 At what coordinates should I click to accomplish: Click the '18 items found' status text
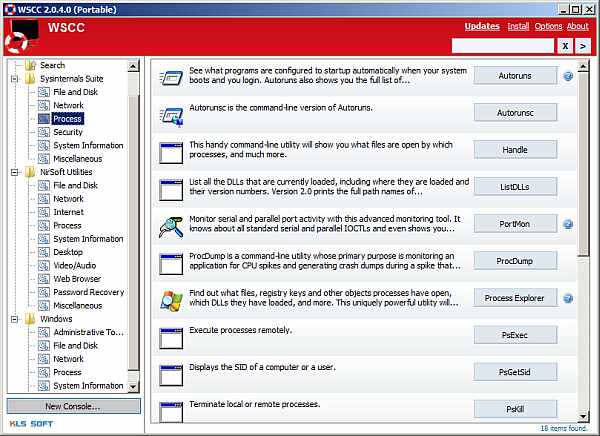(x=563, y=428)
